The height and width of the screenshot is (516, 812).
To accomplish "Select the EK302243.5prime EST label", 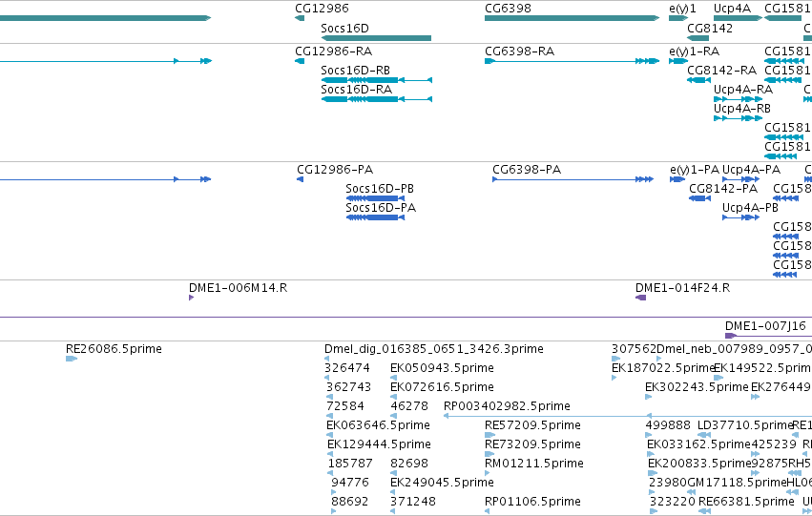I will tap(697, 387).
